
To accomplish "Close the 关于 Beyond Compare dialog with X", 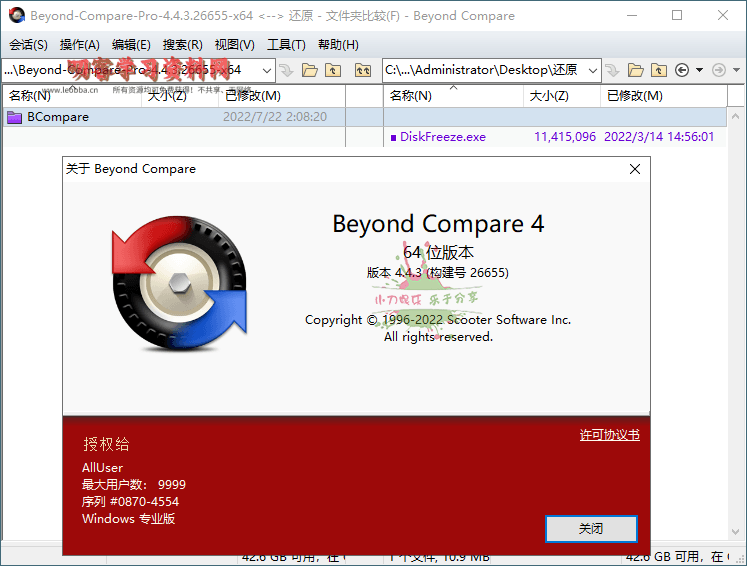I will [x=634, y=170].
